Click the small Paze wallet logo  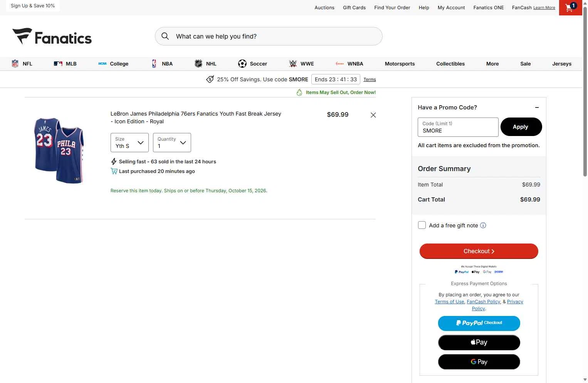coord(499,272)
